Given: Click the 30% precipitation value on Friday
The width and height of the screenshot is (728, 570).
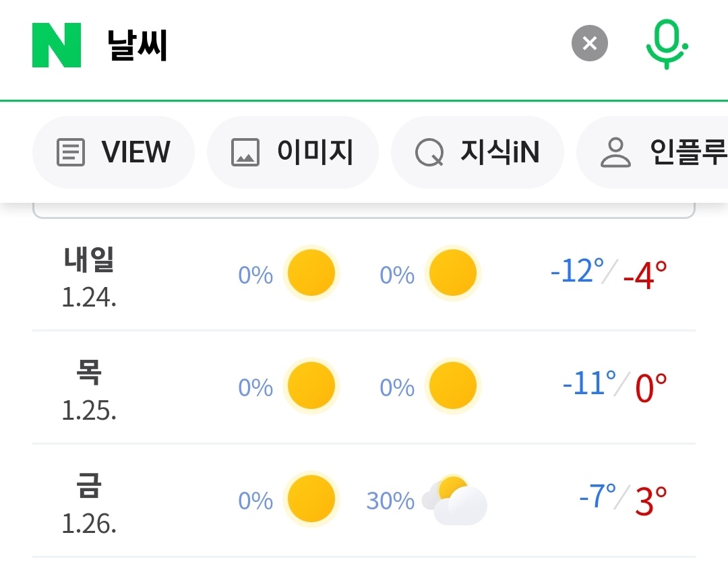Looking at the screenshot, I should [390, 501].
